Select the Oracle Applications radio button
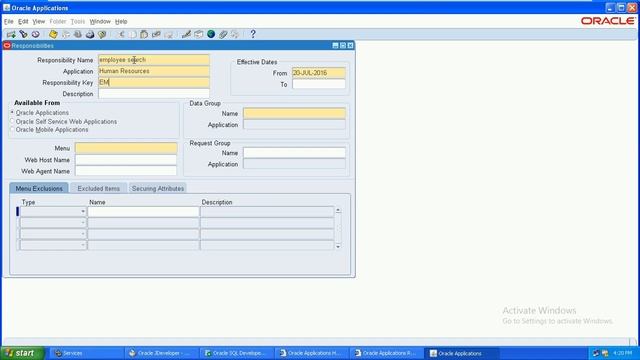Screen dimensions: 640x360 point(12,112)
